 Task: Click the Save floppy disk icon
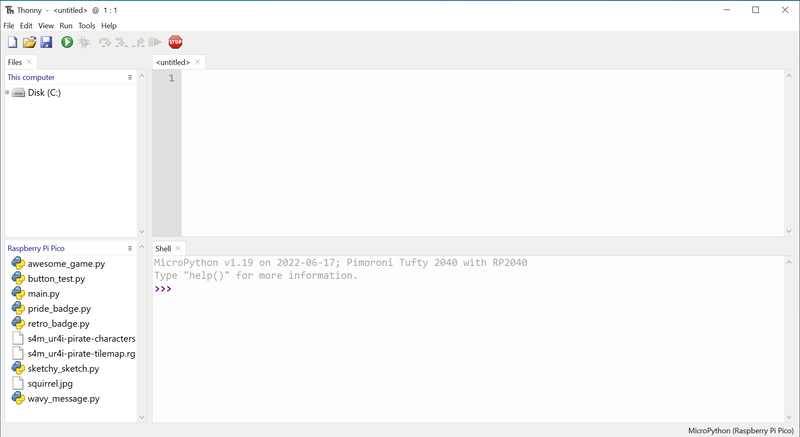(x=46, y=42)
